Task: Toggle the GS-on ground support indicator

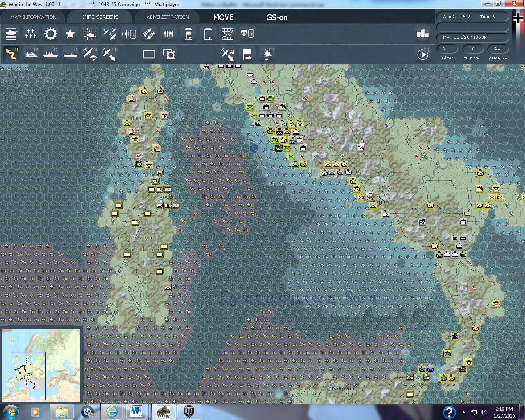Action: pyautogui.click(x=277, y=17)
